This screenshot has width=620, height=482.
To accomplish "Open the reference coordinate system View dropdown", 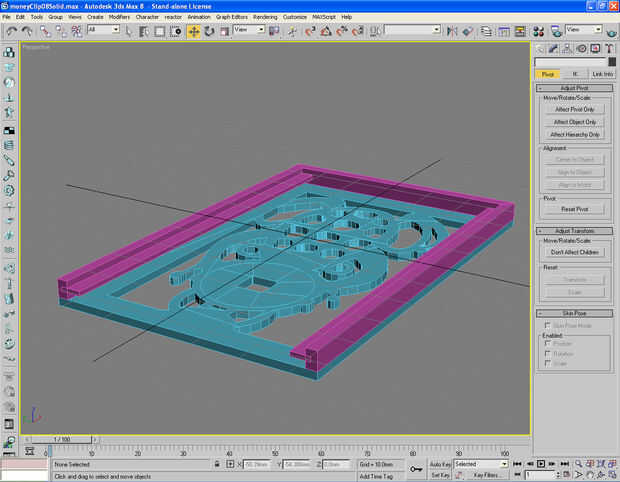I will [x=249, y=30].
